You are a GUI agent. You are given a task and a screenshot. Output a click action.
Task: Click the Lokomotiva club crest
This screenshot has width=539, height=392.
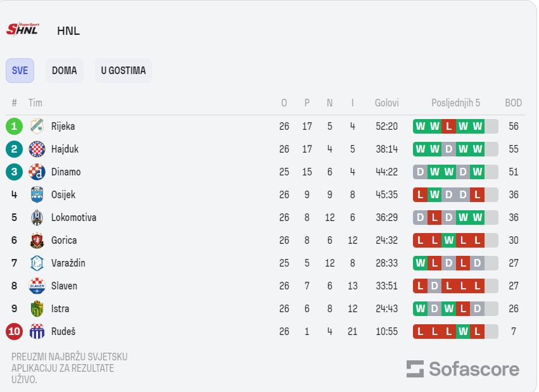[37, 217]
